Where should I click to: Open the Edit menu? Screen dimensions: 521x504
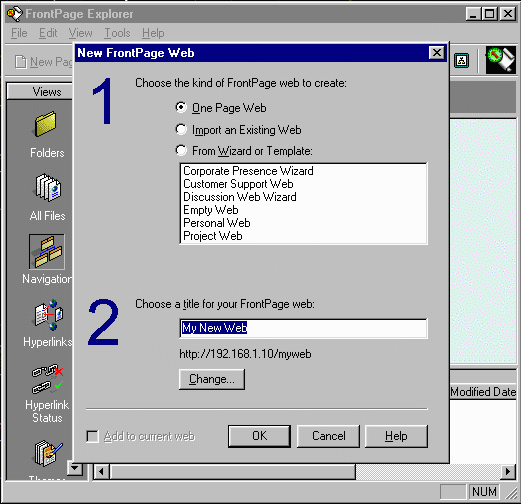pyautogui.click(x=48, y=33)
